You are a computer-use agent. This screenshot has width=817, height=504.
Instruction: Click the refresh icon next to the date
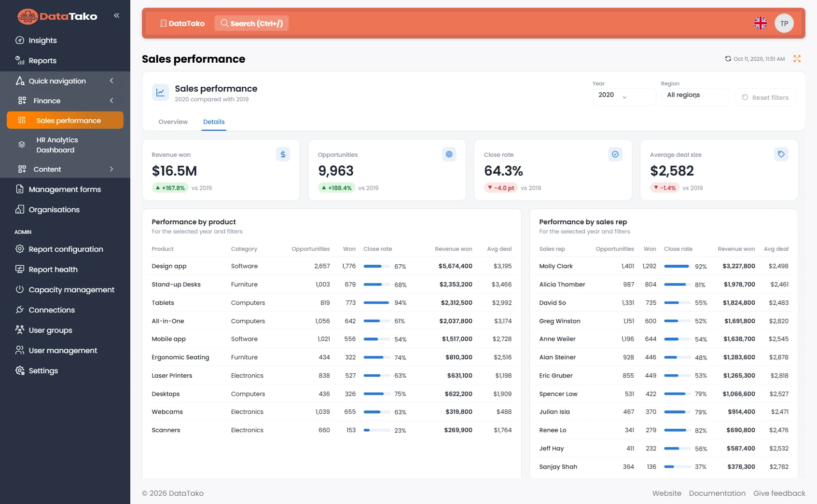tap(728, 59)
